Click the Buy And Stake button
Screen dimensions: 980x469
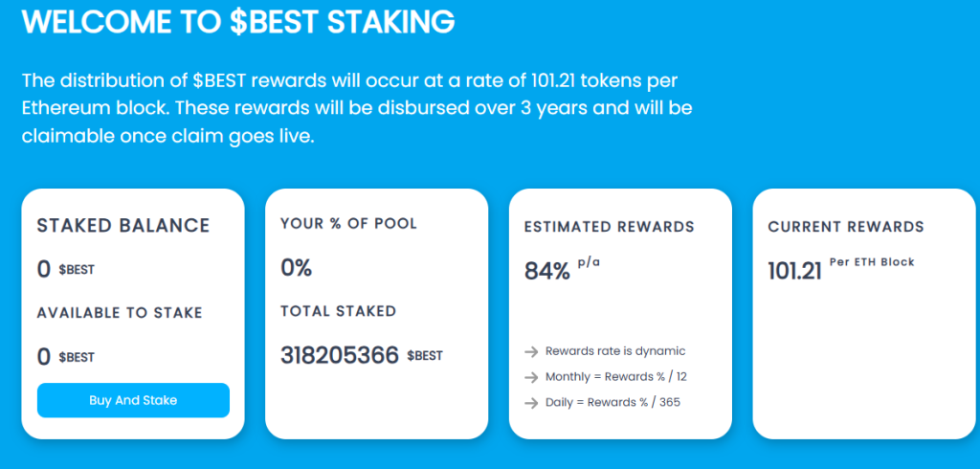[133, 400]
